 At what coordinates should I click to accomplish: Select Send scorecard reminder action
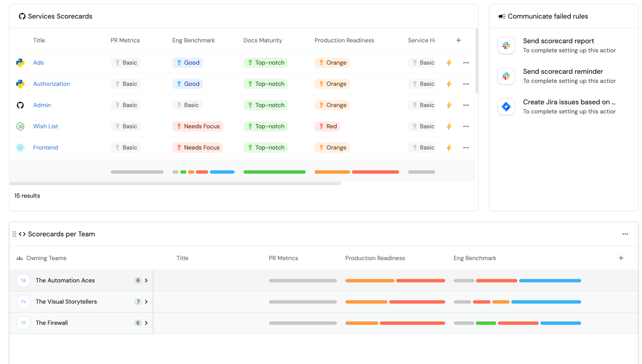point(563,72)
